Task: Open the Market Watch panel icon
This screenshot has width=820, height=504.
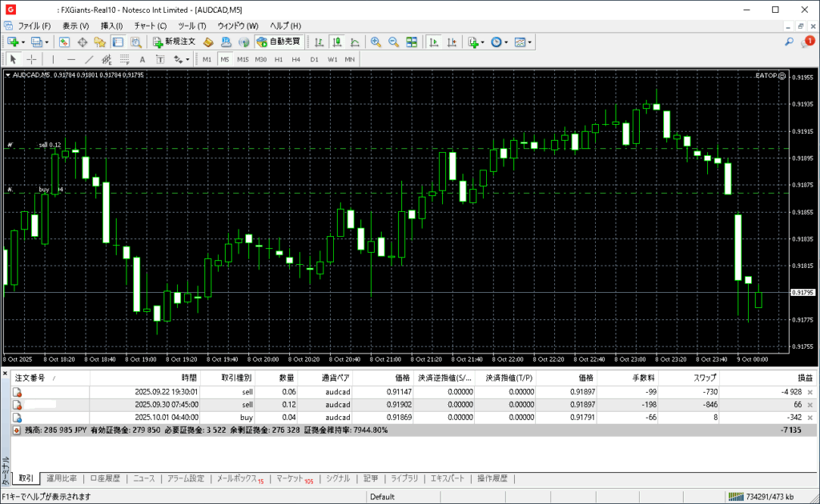Action: [x=64, y=42]
